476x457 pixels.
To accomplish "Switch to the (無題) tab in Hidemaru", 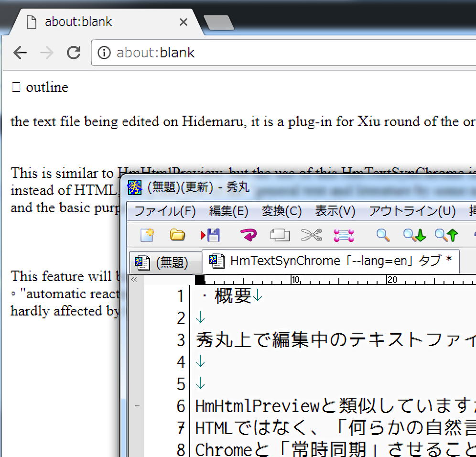I will click(165, 262).
